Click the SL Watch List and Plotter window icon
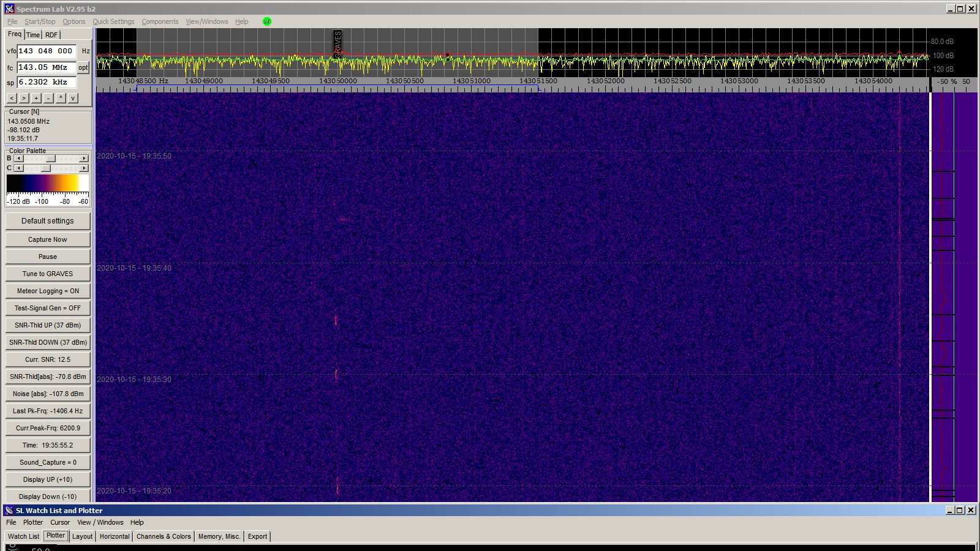 pos(9,510)
